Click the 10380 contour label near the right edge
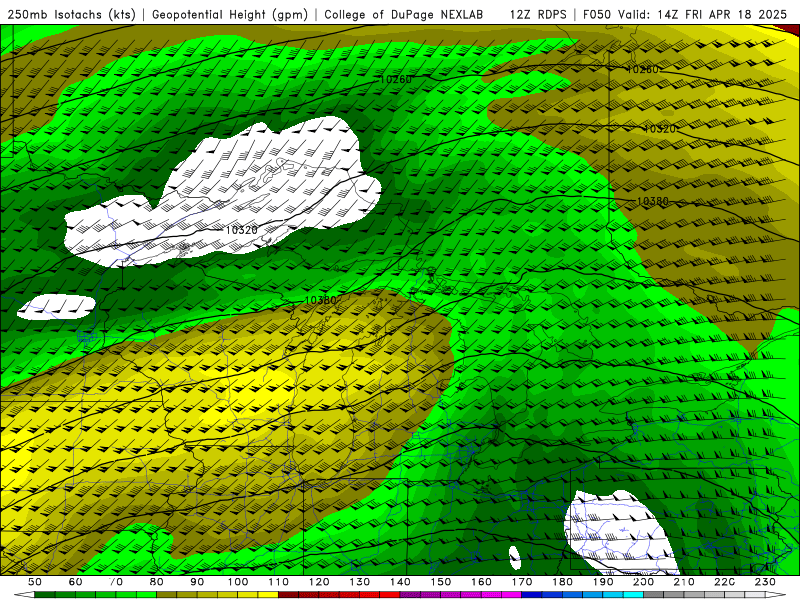This screenshot has height=600, width=800. tap(653, 201)
